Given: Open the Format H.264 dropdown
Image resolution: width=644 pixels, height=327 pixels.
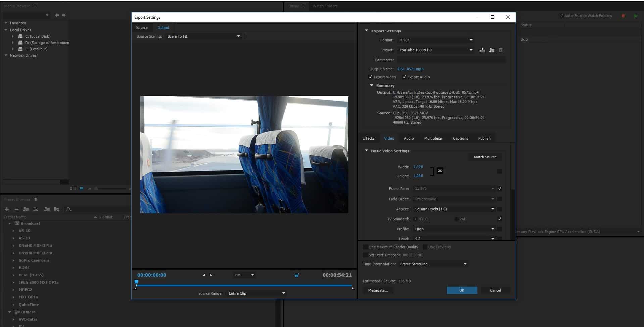Looking at the screenshot, I should click(436, 40).
